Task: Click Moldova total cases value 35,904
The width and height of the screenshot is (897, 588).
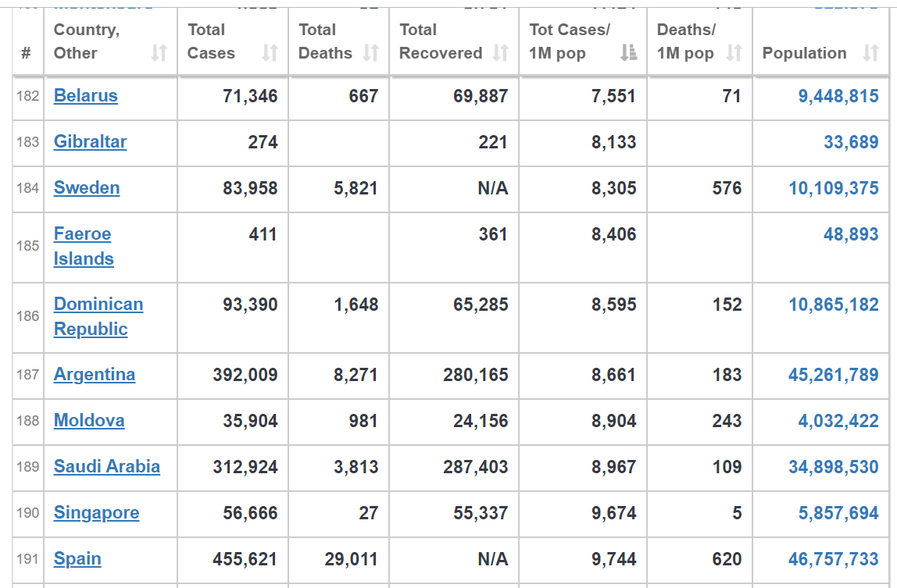Action: click(250, 421)
